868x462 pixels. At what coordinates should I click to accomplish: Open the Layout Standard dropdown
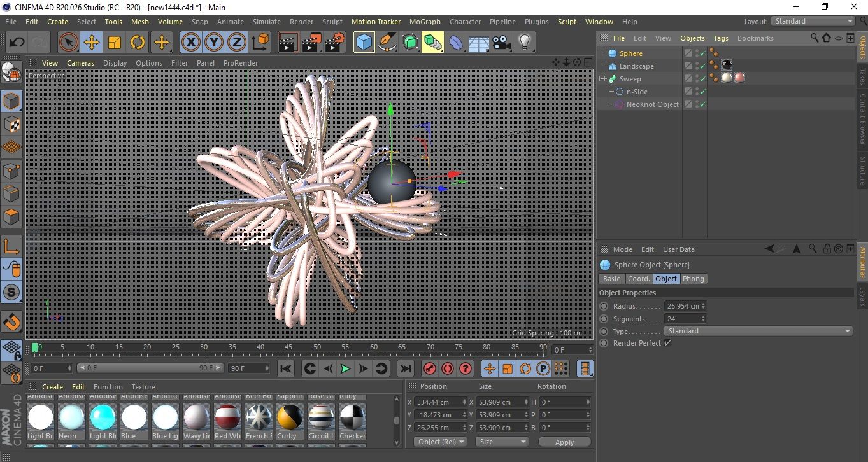pyautogui.click(x=813, y=21)
